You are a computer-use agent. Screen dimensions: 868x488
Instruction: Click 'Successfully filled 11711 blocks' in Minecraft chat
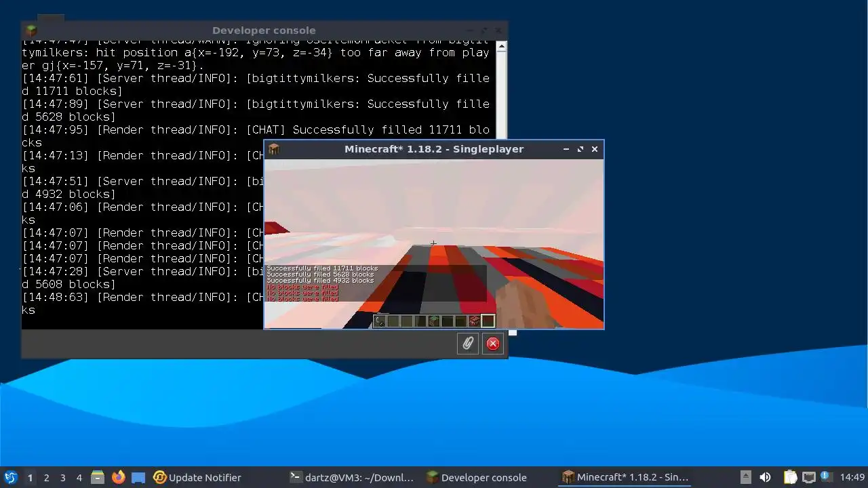(322, 268)
